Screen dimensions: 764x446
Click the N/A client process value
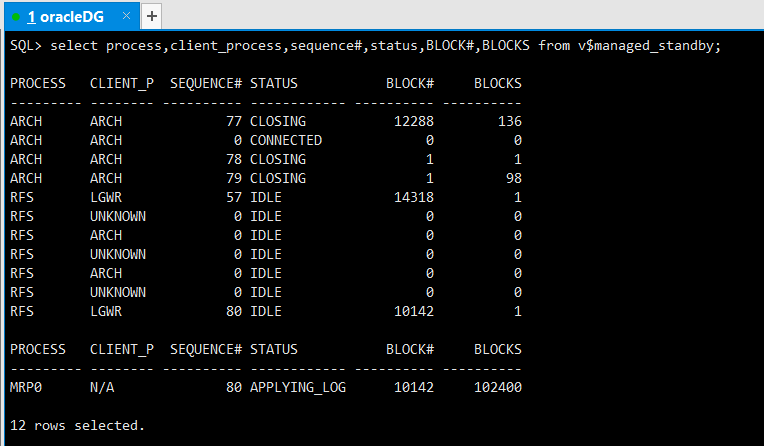(102, 388)
